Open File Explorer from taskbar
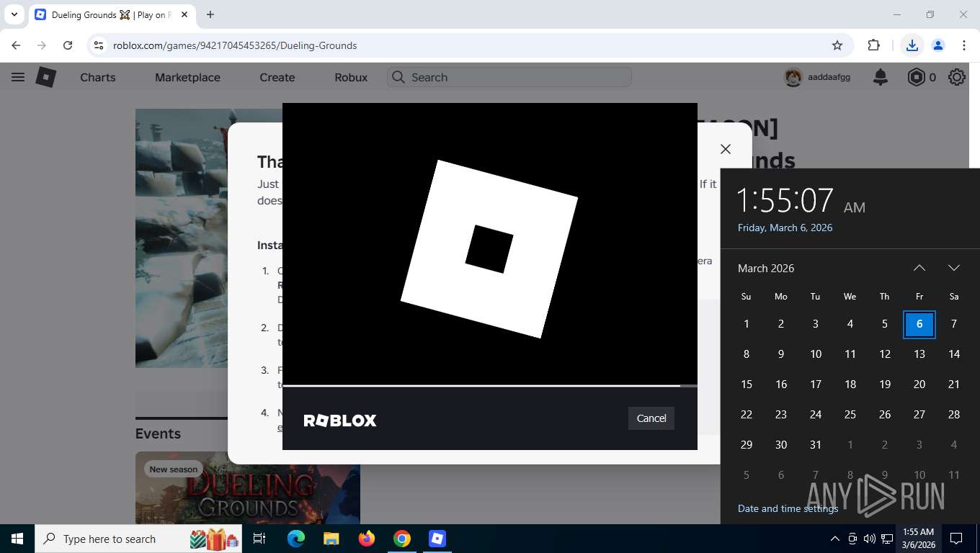Screen dimensions: 980x553 pos(331,539)
